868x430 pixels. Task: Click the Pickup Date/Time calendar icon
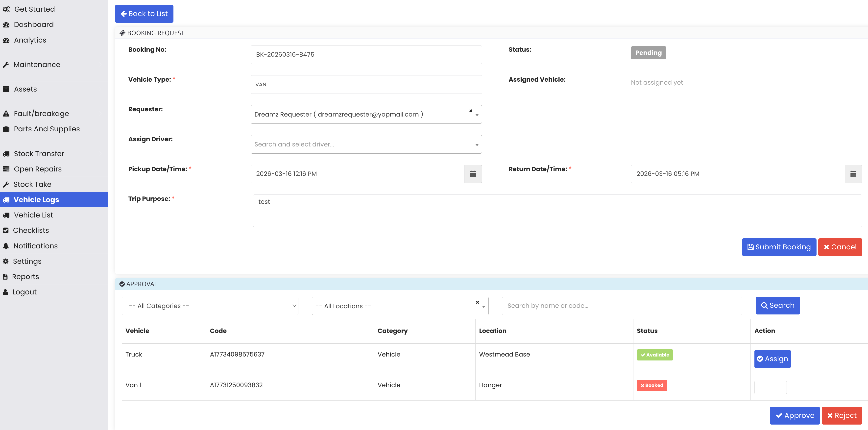coord(473,174)
